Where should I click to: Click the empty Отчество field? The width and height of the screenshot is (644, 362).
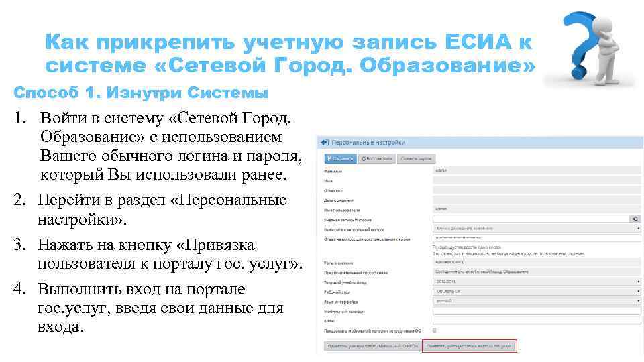(x=537, y=190)
